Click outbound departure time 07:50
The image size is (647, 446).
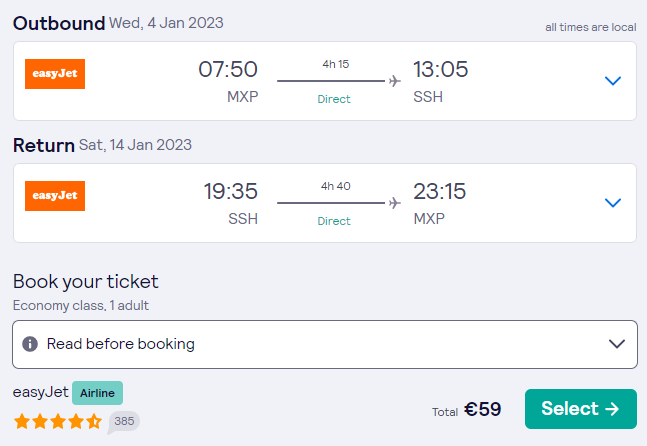point(228,69)
